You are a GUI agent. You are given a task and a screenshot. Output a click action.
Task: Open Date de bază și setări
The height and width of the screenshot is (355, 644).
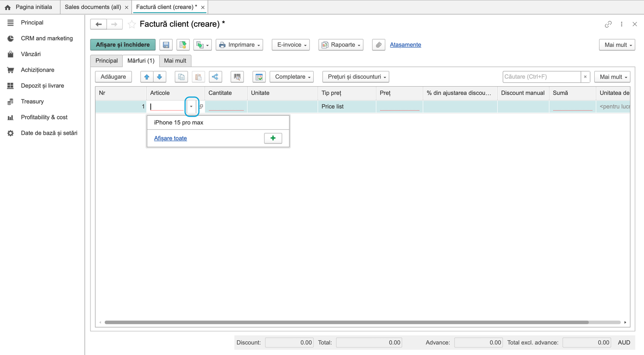pos(49,133)
